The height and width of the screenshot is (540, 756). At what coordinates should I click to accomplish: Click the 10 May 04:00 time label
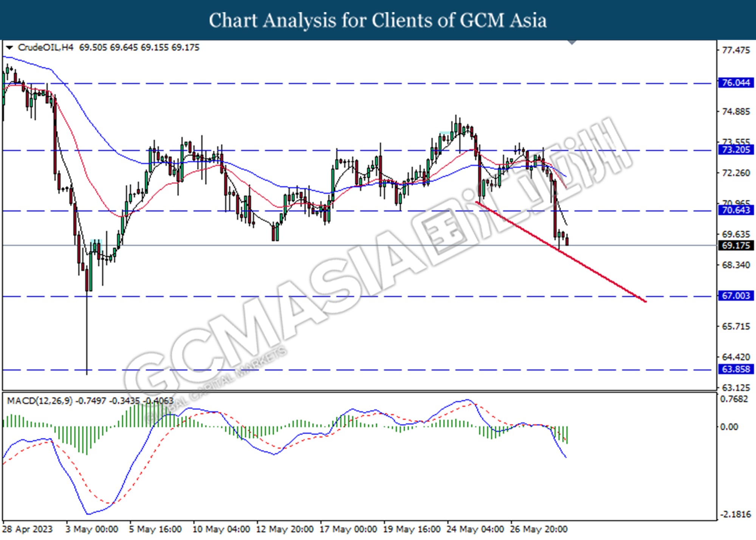[x=221, y=529]
